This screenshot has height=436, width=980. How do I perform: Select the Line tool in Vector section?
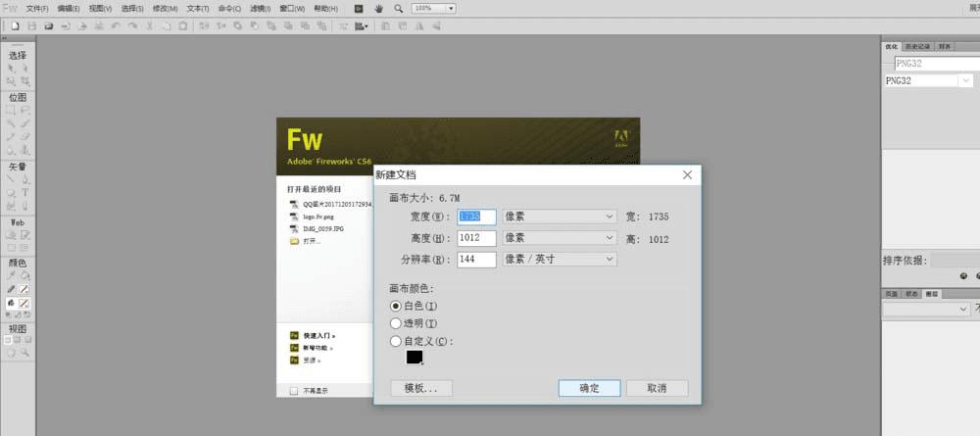(x=11, y=180)
